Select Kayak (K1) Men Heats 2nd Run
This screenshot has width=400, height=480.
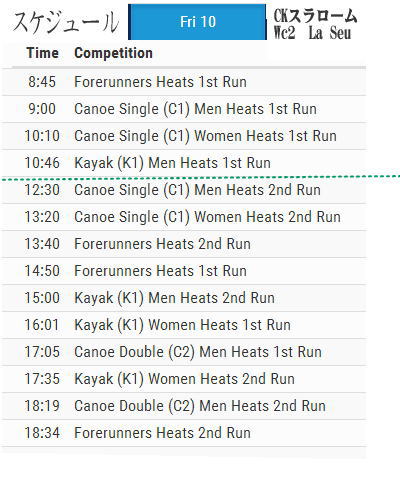(x=184, y=298)
